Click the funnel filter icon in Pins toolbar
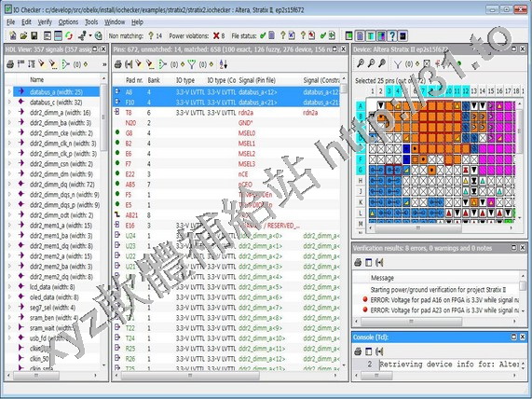532x399 pixels. [x=192, y=64]
